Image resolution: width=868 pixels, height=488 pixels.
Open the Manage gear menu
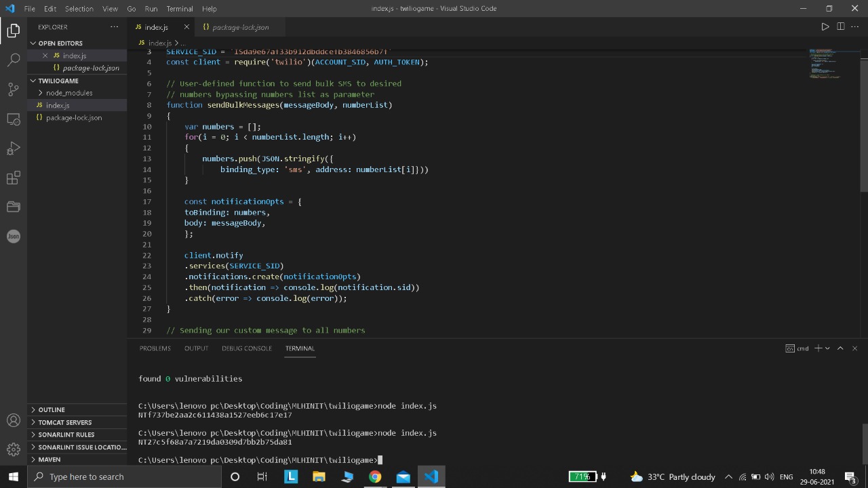point(13,449)
